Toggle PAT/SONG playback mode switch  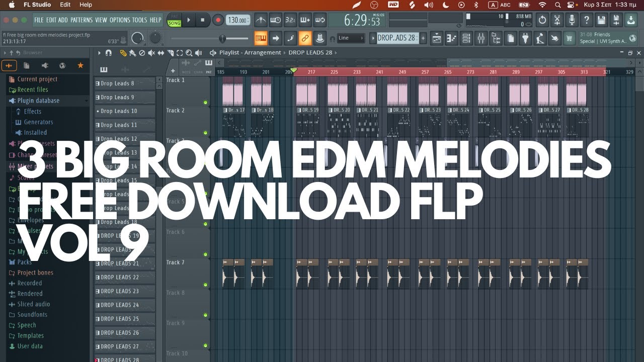[x=174, y=20]
